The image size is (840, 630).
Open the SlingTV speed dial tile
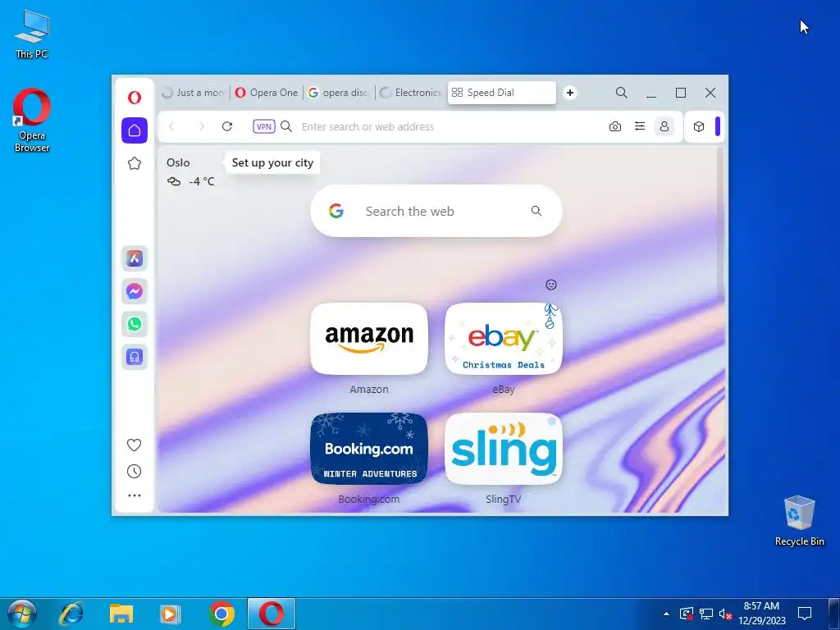click(504, 449)
